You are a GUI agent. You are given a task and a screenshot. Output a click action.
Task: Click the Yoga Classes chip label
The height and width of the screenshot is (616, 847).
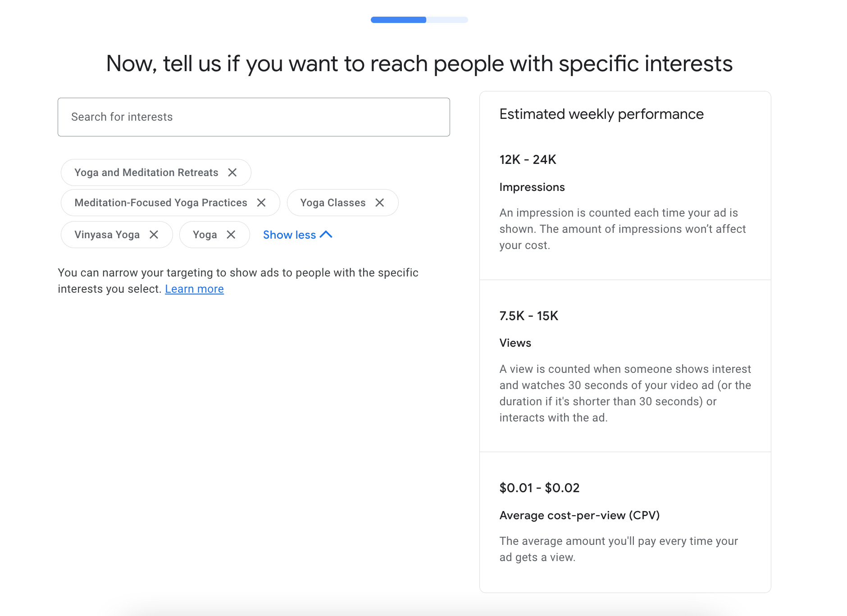click(333, 203)
